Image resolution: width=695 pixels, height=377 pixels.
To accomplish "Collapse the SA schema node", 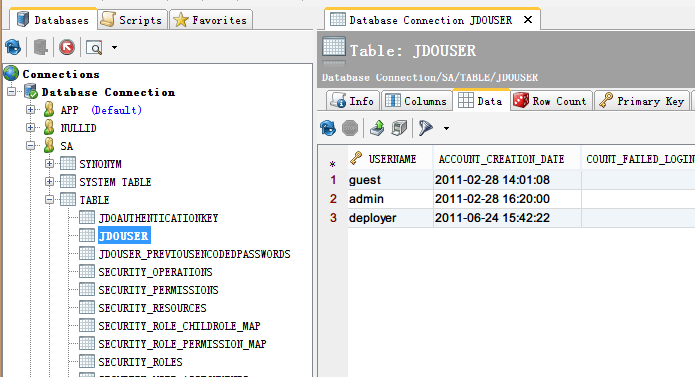I will (x=31, y=146).
